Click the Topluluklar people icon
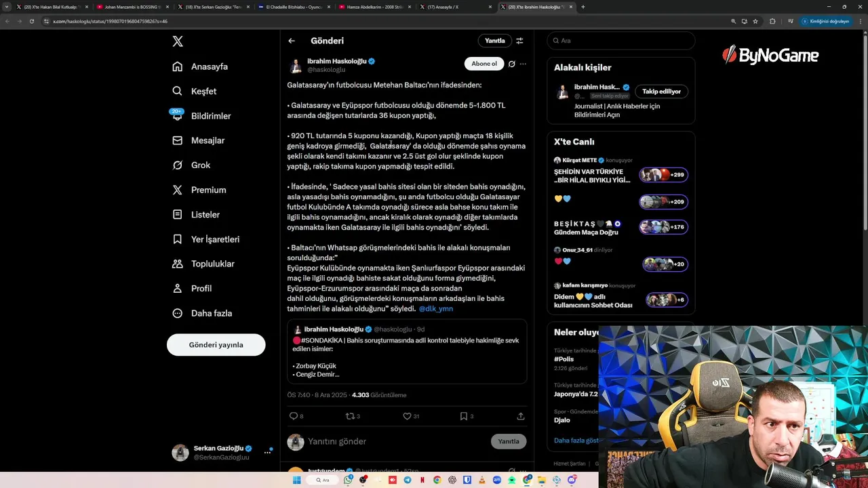Image resolution: width=868 pixels, height=488 pixels. (x=177, y=264)
